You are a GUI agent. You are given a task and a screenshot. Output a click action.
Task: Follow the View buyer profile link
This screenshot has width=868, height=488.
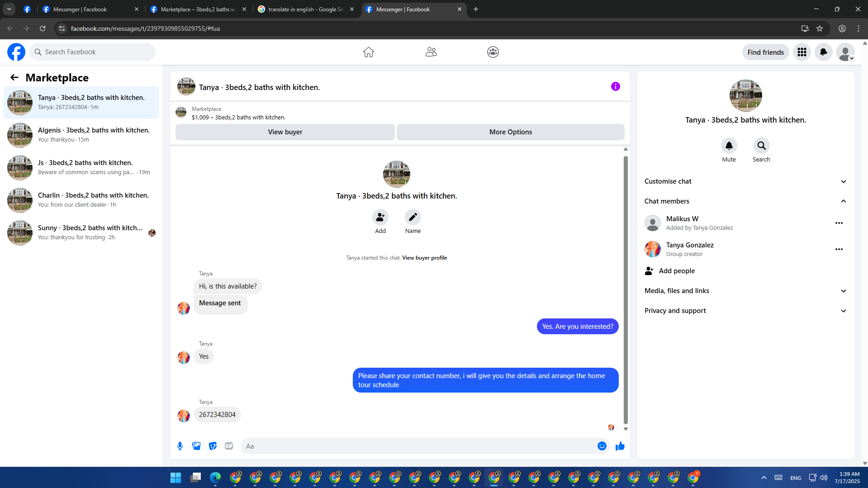pos(424,258)
